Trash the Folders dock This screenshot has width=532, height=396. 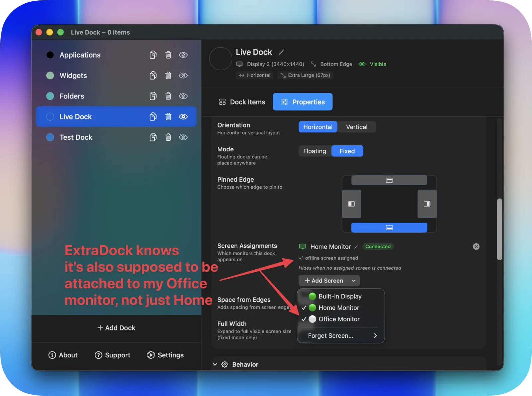[x=168, y=96]
